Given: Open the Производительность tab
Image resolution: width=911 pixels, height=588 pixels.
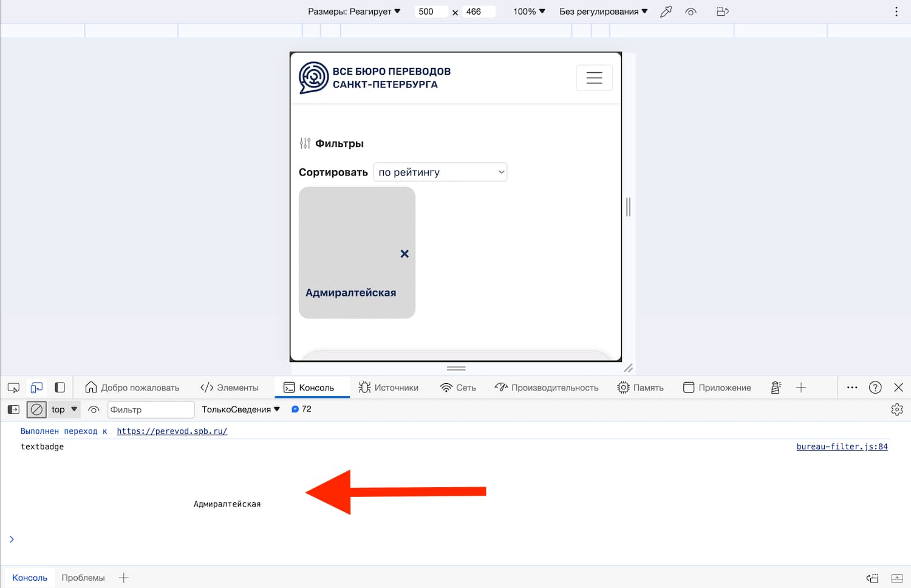Looking at the screenshot, I should click(x=547, y=388).
